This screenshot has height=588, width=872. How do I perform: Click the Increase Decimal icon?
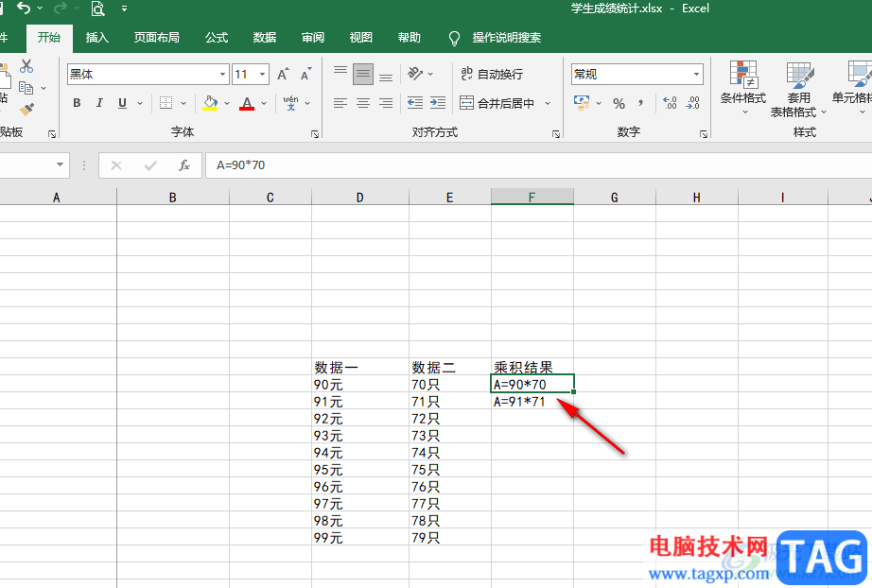[x=671, y=103]
